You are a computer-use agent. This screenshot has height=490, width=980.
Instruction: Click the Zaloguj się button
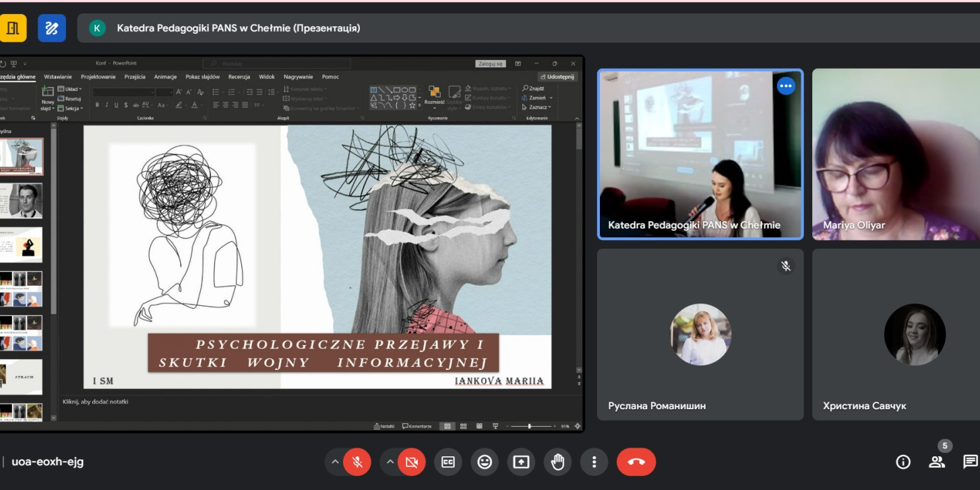491,63
